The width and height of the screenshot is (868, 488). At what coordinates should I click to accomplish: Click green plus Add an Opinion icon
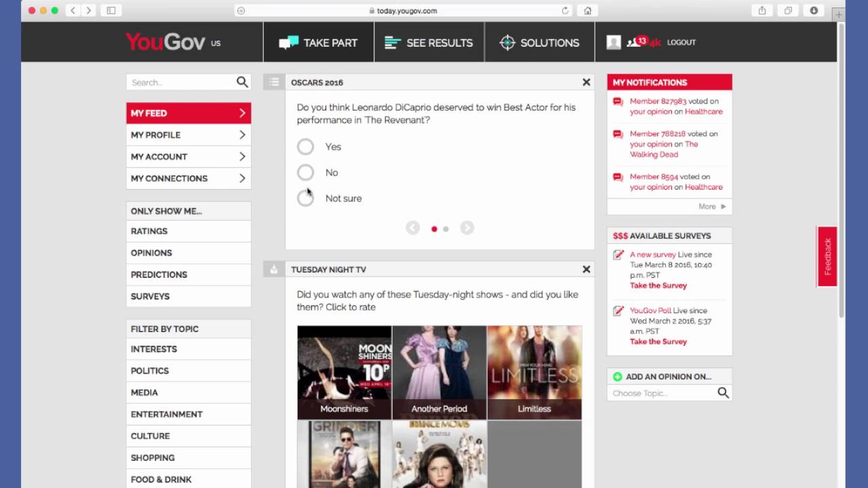click(x=617, y=377)
